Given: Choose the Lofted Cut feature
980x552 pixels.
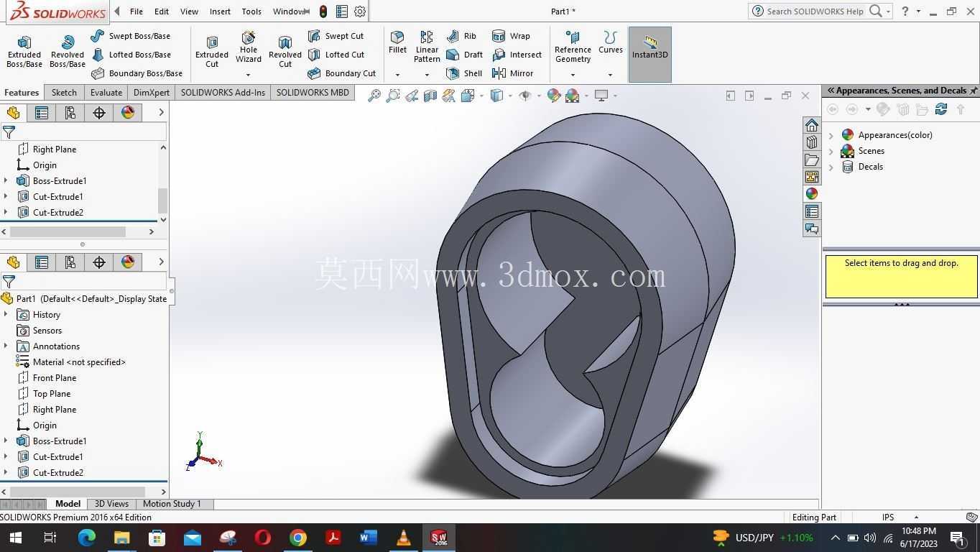Looking at the screenshot, I should [336, 55].
